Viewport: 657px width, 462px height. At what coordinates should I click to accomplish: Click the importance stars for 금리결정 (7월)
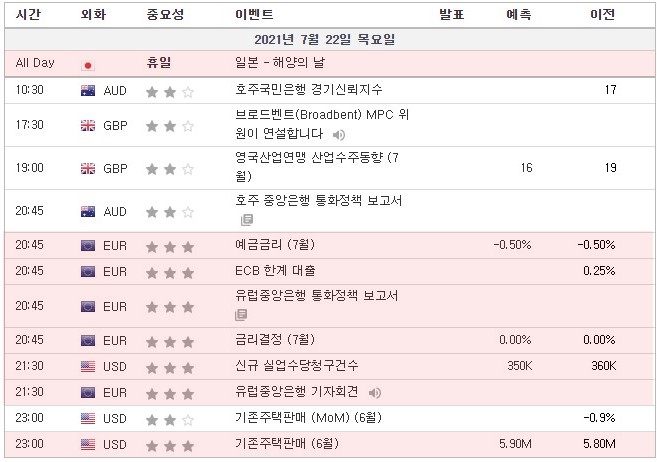tap(170, 341)
